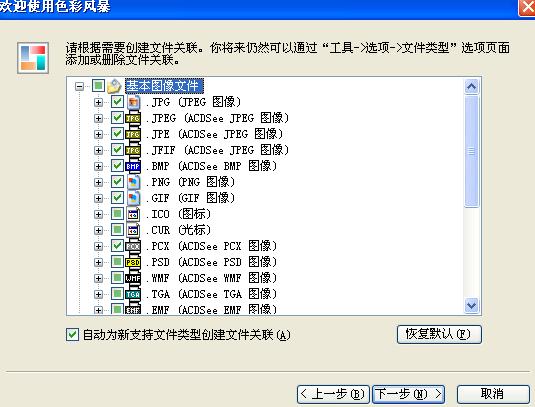Click the .WMF file type icon
Image resolution: width=535 pixels, height=407 pixels.
pos(133,278)
